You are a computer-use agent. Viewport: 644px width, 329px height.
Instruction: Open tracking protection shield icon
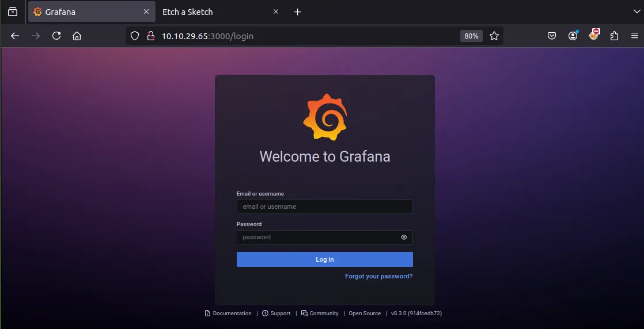[135, 36]
